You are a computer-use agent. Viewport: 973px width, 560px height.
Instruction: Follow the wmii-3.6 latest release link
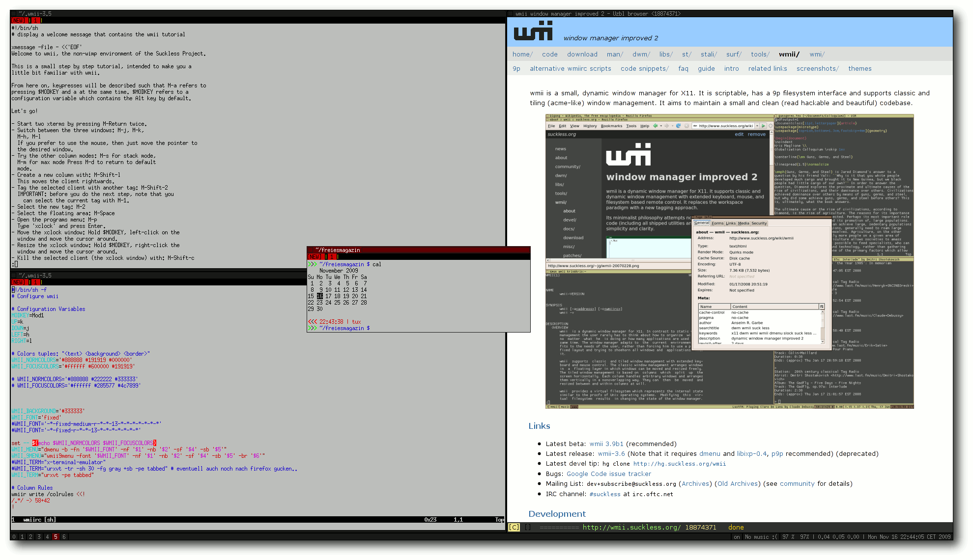coord(611,453)
